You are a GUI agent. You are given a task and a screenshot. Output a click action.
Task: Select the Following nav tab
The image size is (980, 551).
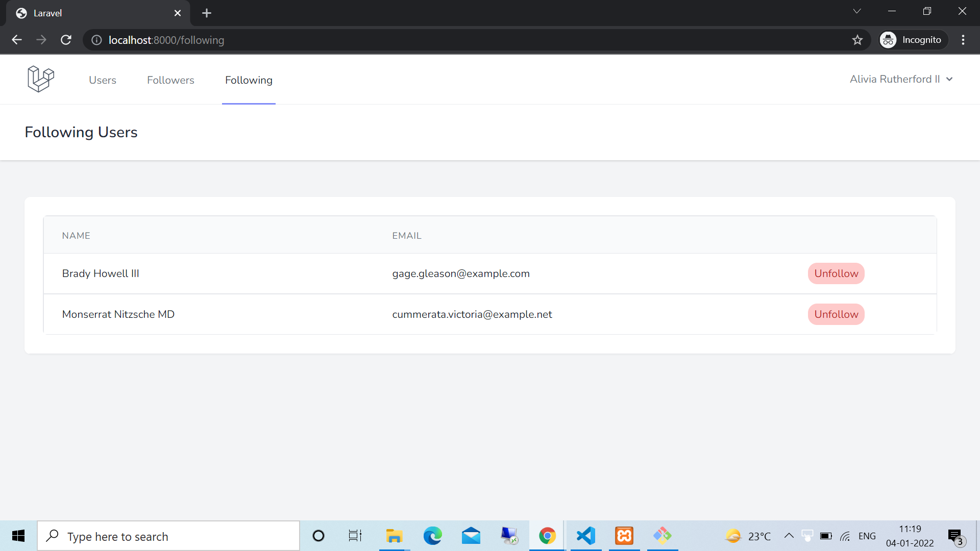[x=249, y=80]
